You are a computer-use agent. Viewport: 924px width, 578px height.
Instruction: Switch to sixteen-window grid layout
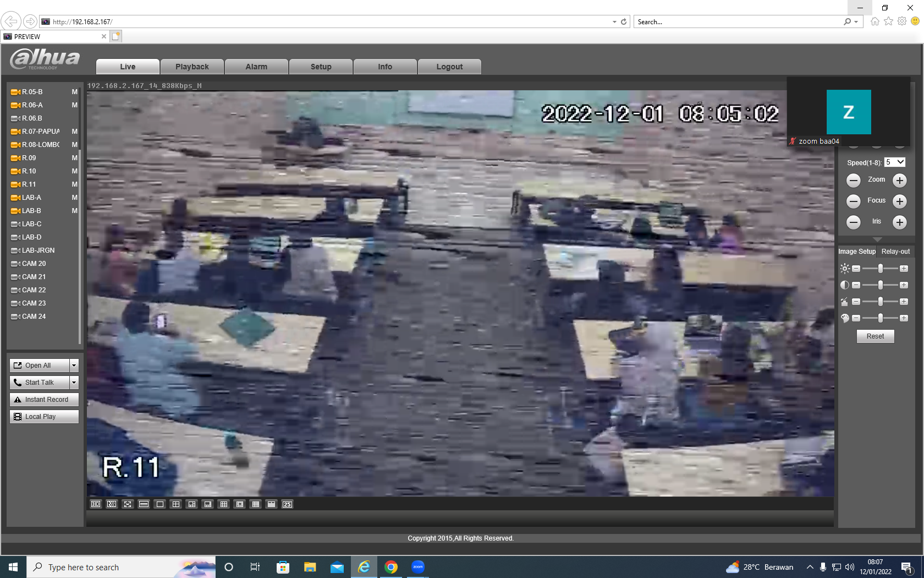(256, 504)
